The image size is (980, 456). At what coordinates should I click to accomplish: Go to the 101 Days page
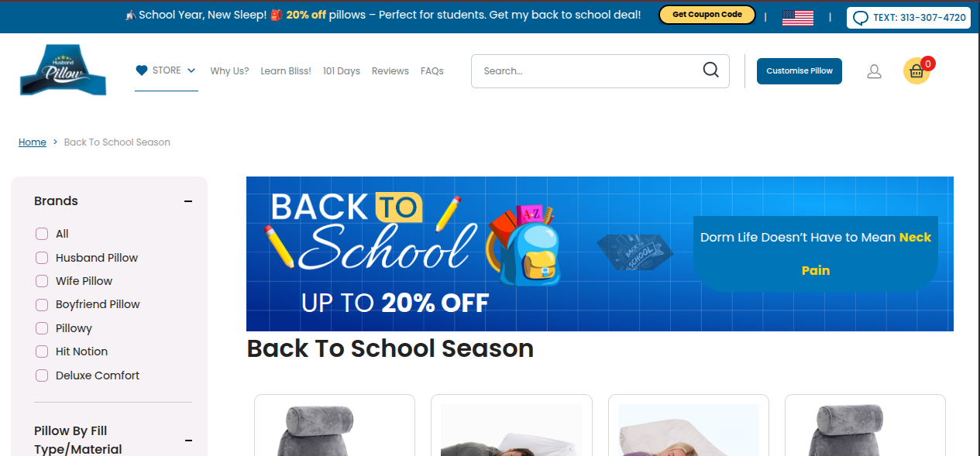coord(342,71)
